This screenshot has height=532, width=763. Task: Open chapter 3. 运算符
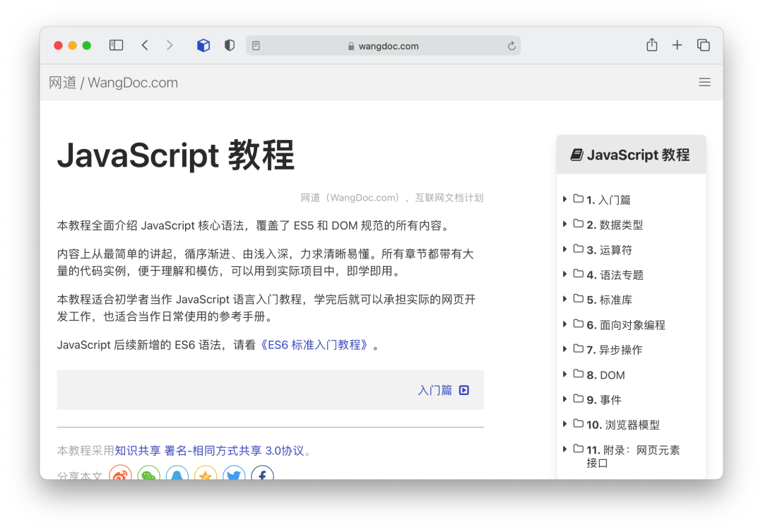609,250
